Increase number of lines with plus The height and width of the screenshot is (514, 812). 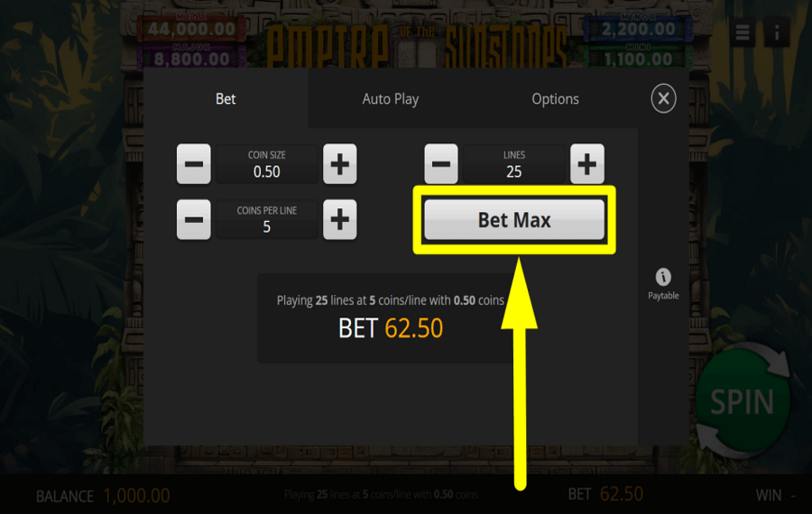coord(587,164)
